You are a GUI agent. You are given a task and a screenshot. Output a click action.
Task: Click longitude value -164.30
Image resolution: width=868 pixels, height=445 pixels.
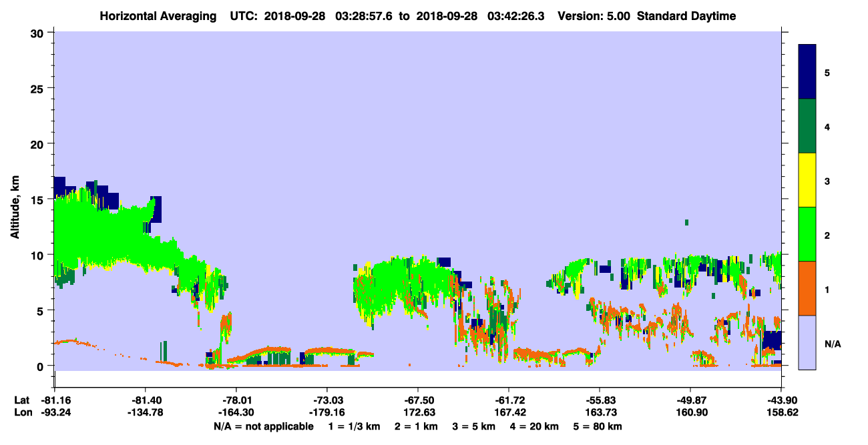[x=236, y=412]
